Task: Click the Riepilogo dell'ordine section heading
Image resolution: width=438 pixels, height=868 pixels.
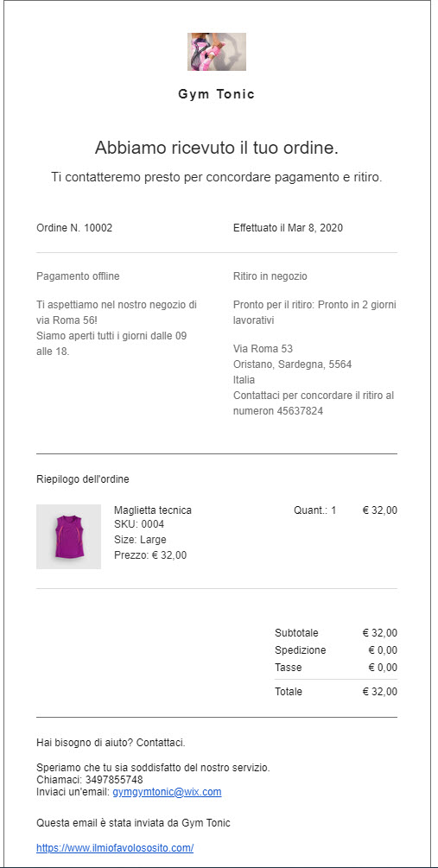Action: (x=83, y=479)
